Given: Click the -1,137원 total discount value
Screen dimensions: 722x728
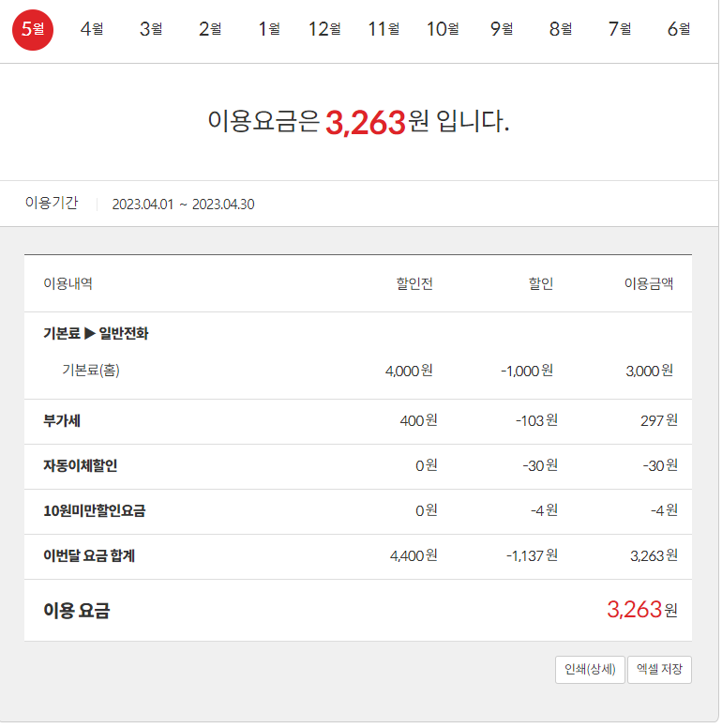Looking at the screenshot, I should [x=533, y=555].
